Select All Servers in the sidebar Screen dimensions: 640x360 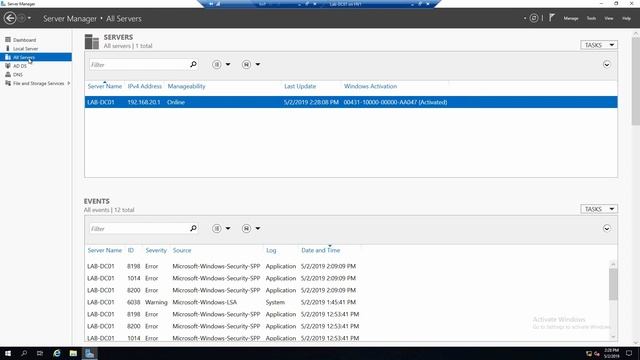pos(36,57)
